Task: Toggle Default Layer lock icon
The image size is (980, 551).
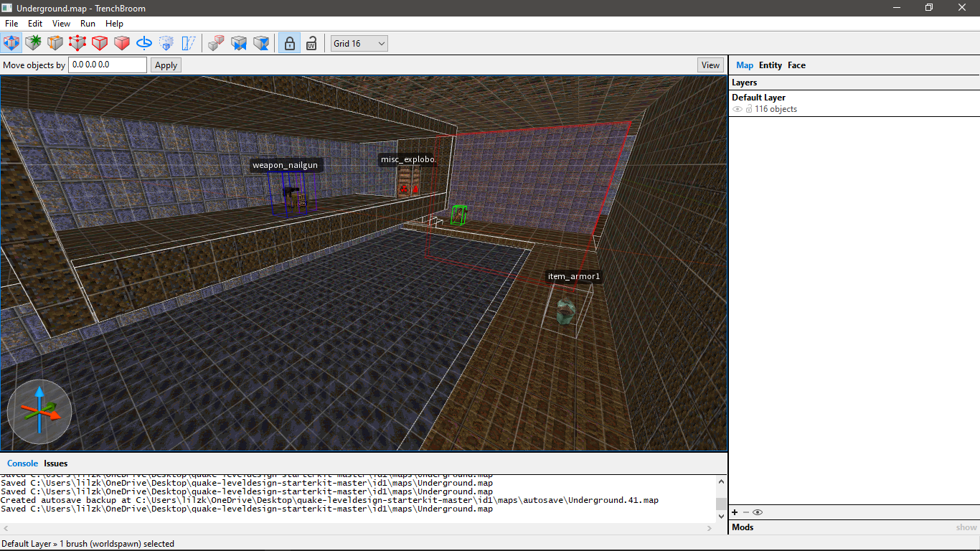Action: [749, 109]
